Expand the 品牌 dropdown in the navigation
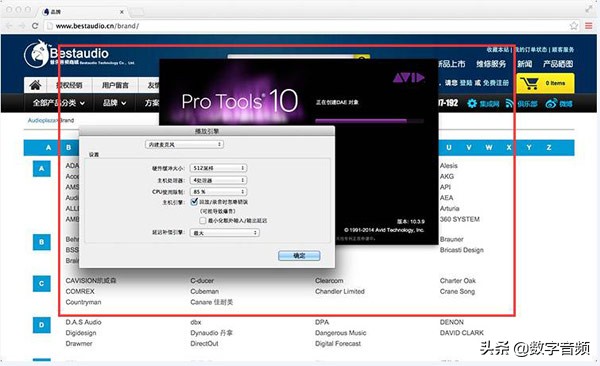600x366 pixels. click(114, 103)
